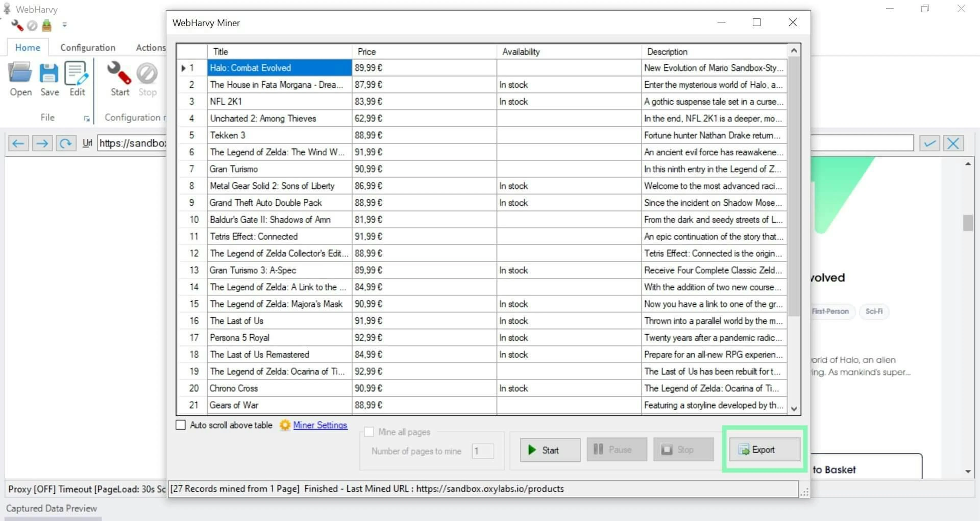This screenshot has width=980, height=521.
Task: Select the 'Gears of War' title cell
Action: [x=279, y=405]
